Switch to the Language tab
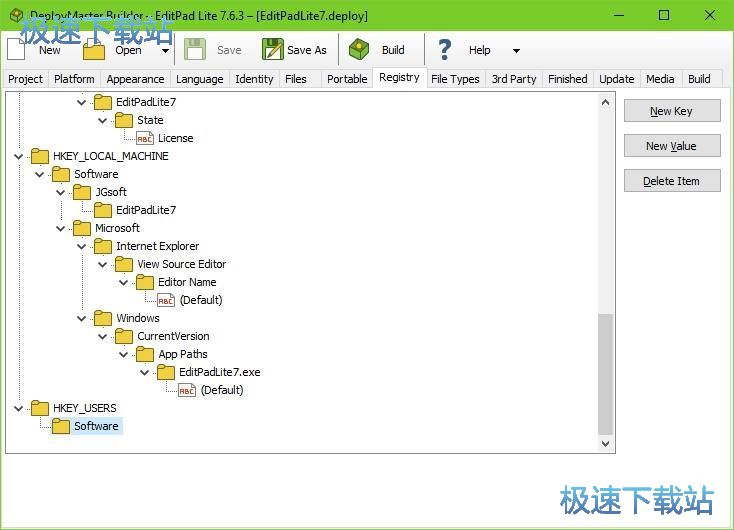This screenshot has height=530, width=734. [x=199, y=79]
